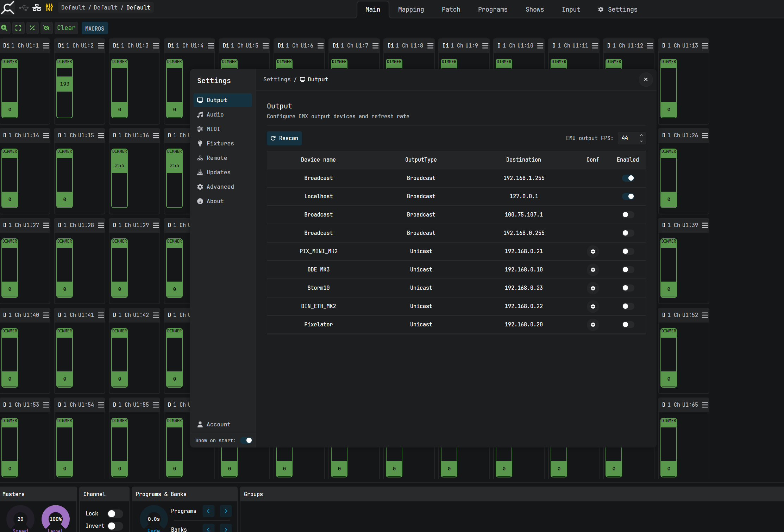Screen dimensions: 784x532
Task: Open menu for channel Ch U1:2
Action: (x=101, y=46)
